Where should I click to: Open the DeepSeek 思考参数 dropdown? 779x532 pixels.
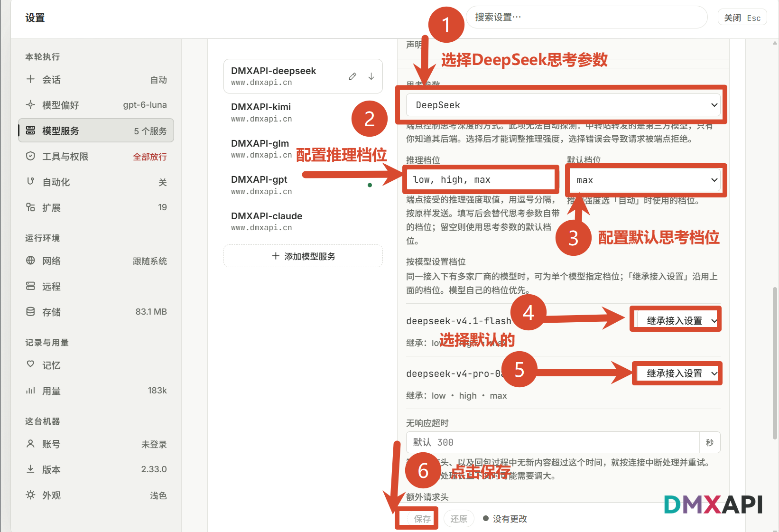pyautogui.click(x=563, y=105)
